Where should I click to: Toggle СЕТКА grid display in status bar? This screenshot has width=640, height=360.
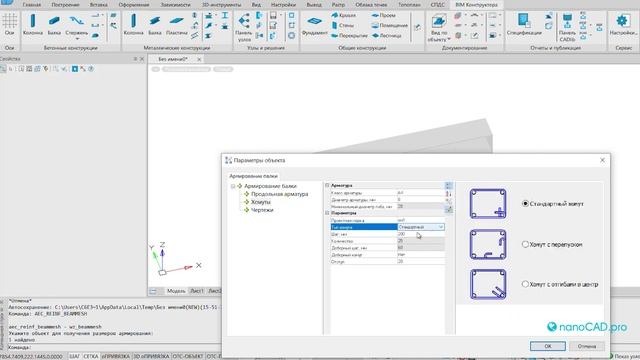point(91,356)
